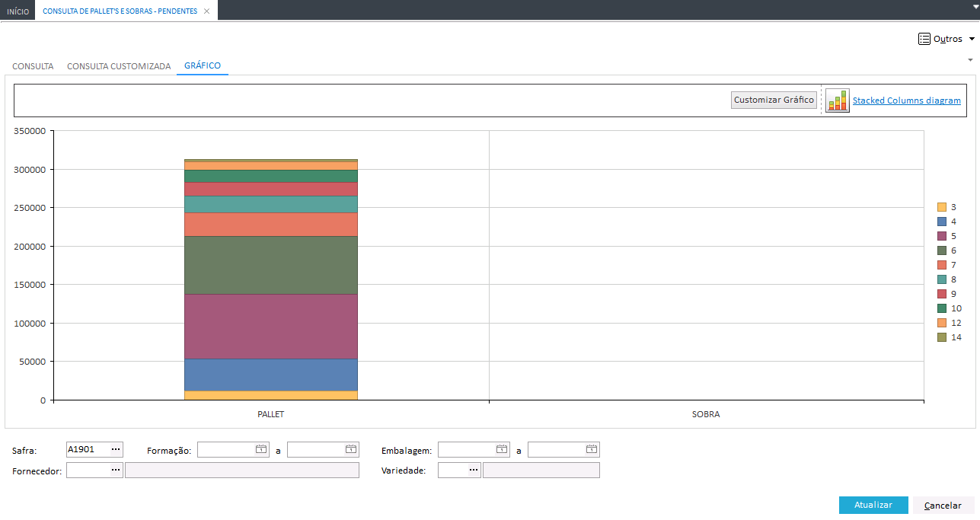
Task: Click legend swatch for series 12
Action: pyautogui.click(x=942, y=323)
